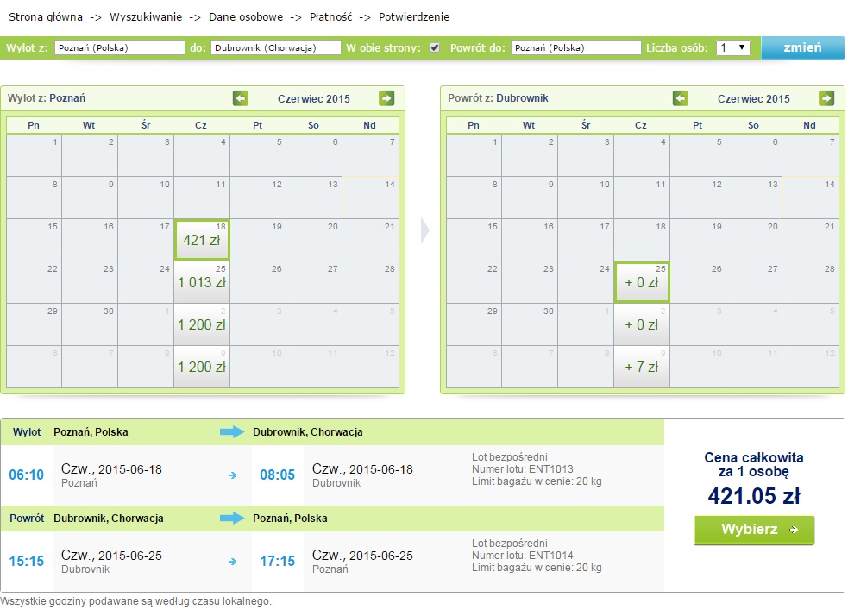Viewport: 848px width, 616px height.
Task: Click flight number text 'Numer lotu: ENT1013'
Action: (523, 468)
